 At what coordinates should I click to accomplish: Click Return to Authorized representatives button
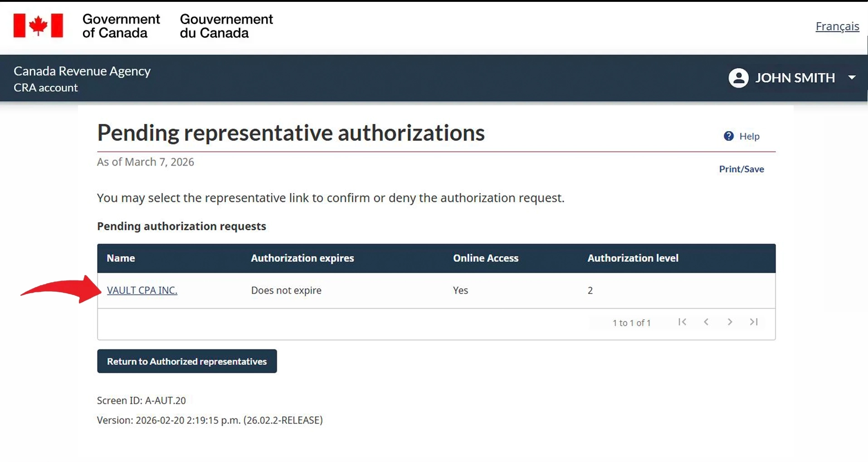point(187,361)
